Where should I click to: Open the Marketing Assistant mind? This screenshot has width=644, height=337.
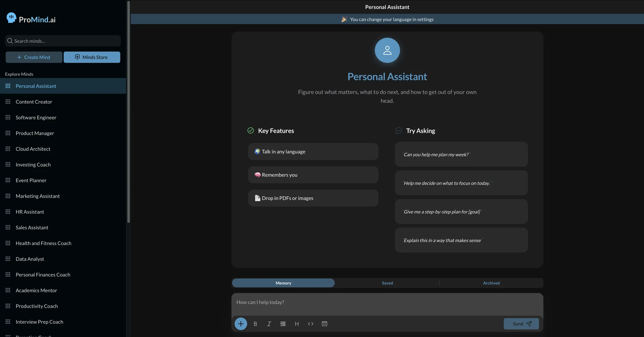click(x=63, y=196)
